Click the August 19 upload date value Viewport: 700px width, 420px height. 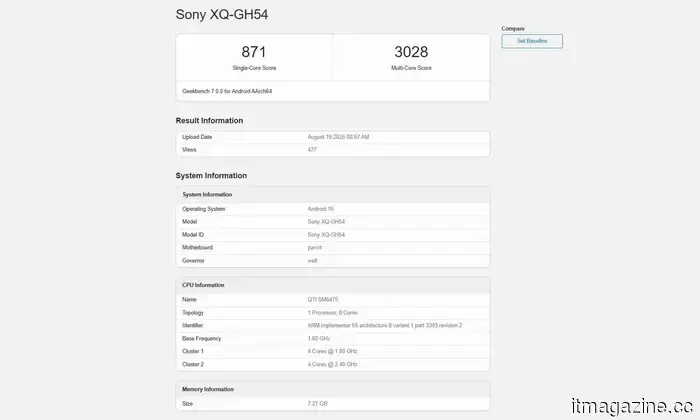[x=338, y=137]
